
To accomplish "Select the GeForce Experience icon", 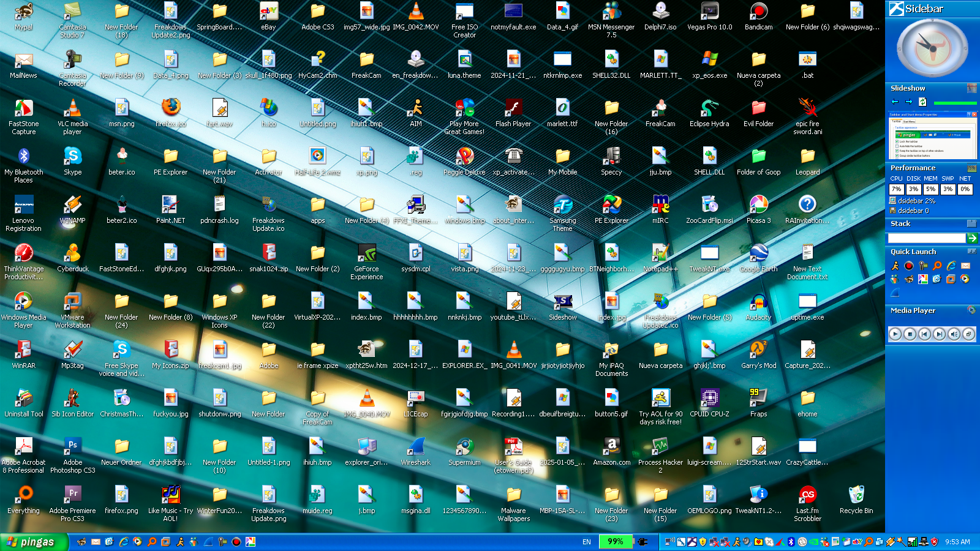I will pos(366,261).
